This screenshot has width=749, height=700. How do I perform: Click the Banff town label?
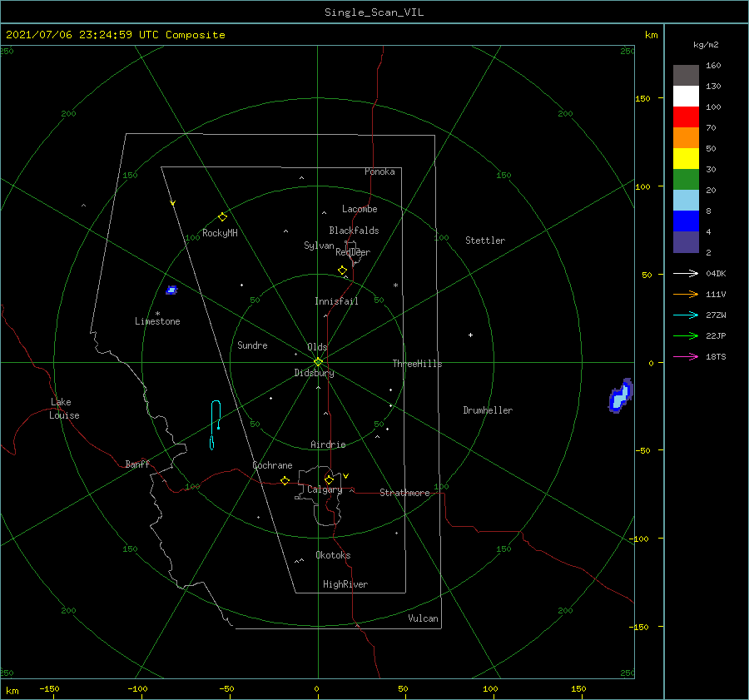coord(137,464)
